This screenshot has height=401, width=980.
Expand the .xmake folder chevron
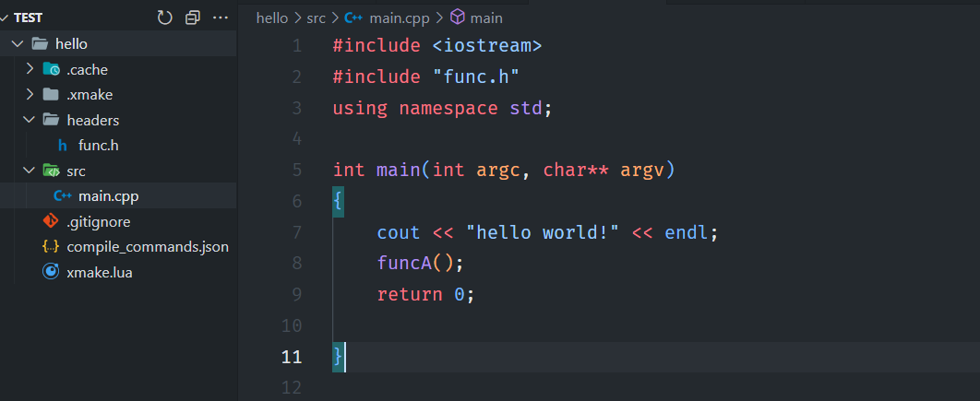(29, 95)
